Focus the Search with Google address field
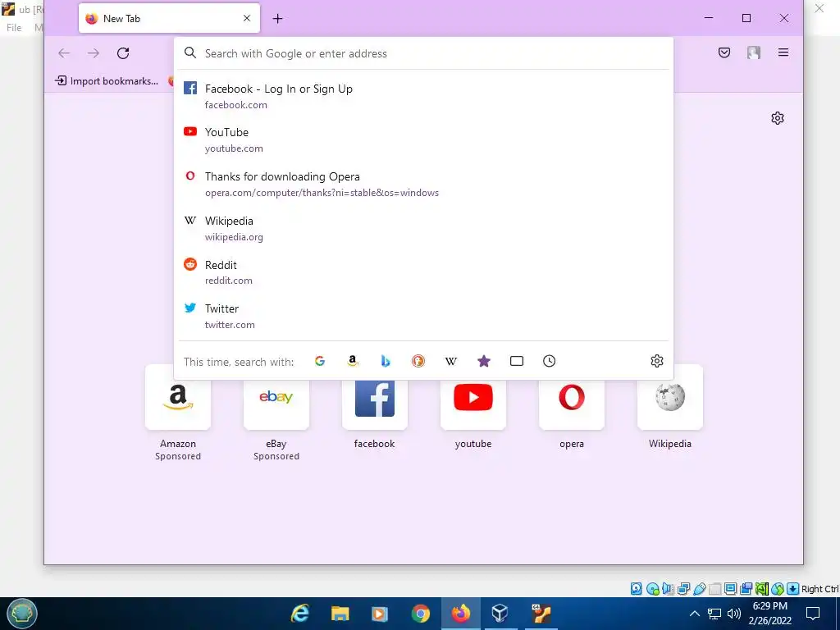Viewport: 840px width, 630px height. [423, 53]
